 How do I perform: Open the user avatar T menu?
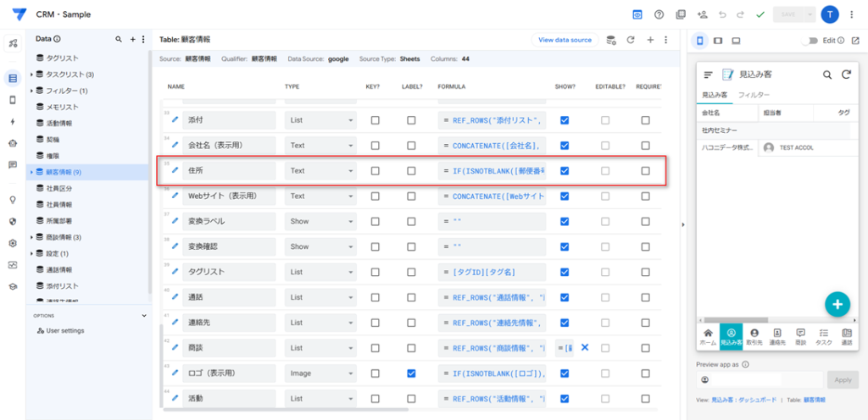pos(830,15)
